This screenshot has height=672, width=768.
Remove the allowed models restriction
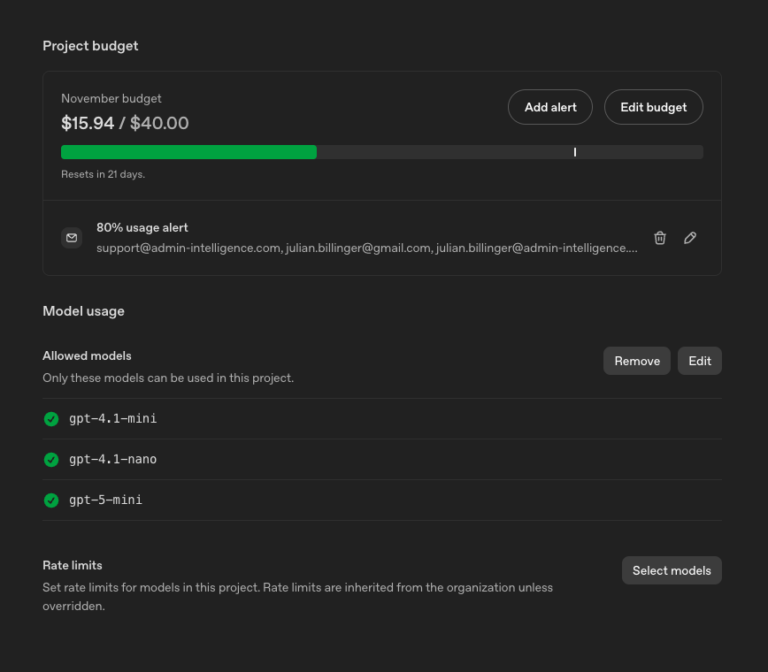pos(636,361)
